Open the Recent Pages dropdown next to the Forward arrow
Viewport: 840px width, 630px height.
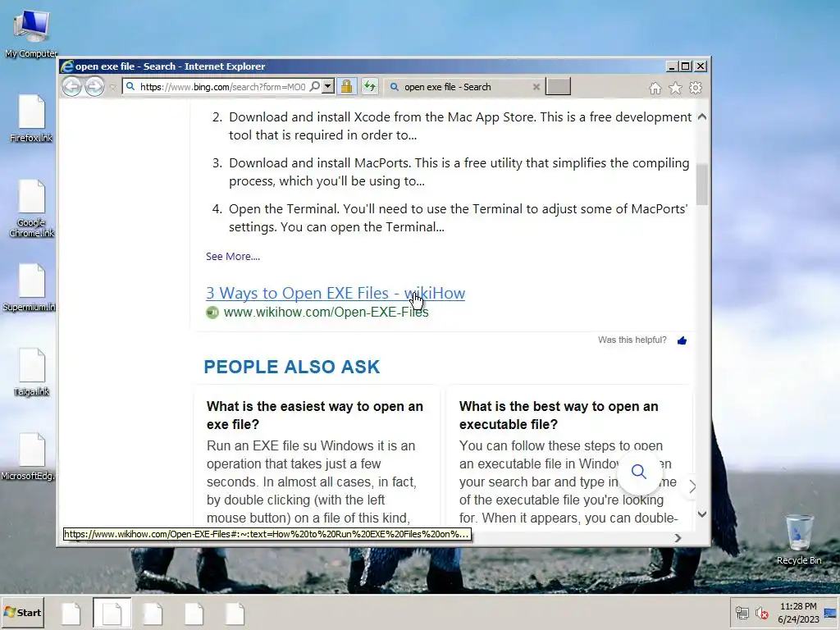[x=112, y=87]
